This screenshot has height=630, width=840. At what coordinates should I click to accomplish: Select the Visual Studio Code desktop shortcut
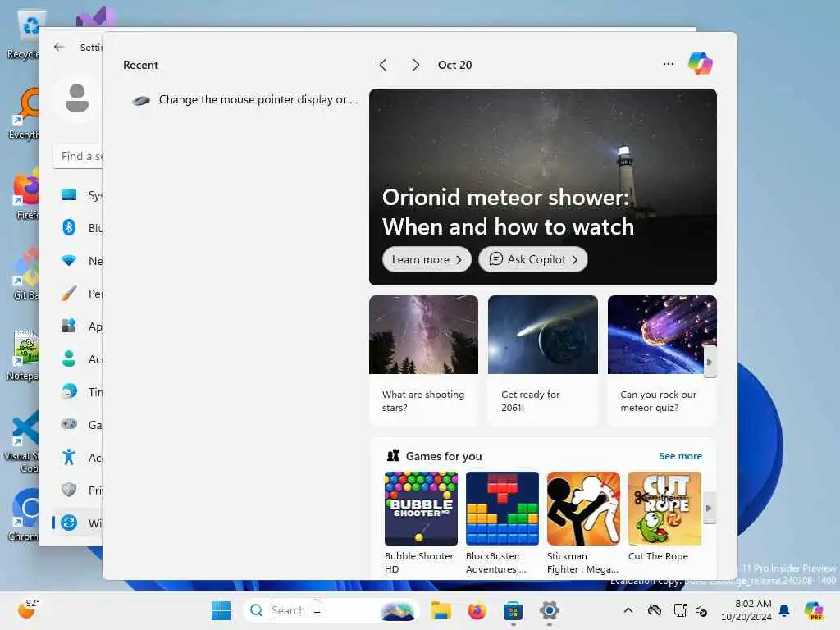(22, 442)
